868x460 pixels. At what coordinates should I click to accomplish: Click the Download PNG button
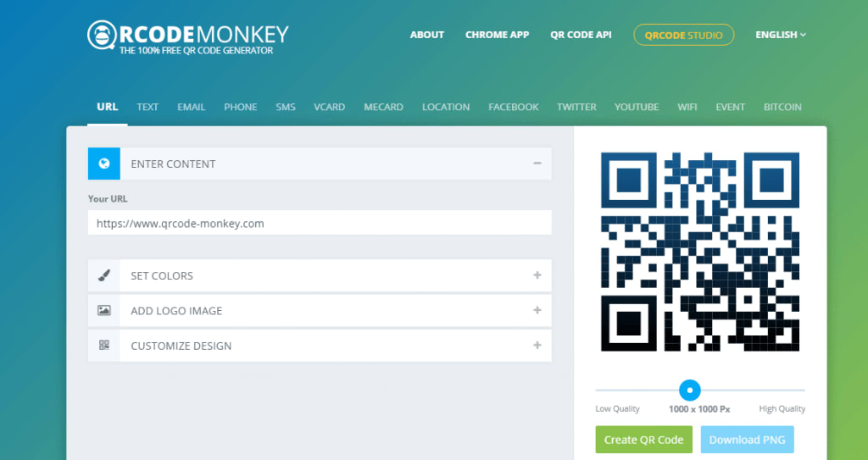tap(748, 440)
